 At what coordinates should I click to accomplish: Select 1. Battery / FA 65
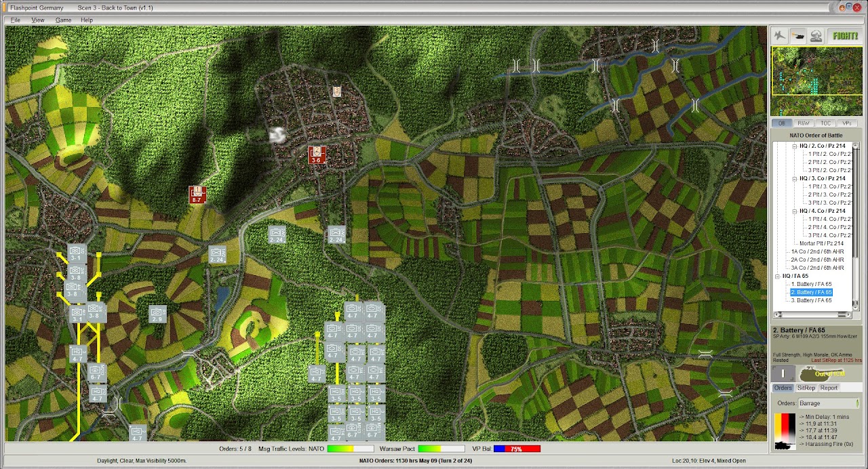pos(811,284)
